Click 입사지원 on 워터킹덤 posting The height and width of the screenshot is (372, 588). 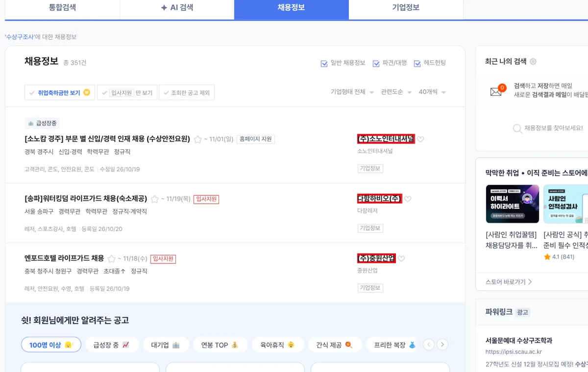(206, 199)
